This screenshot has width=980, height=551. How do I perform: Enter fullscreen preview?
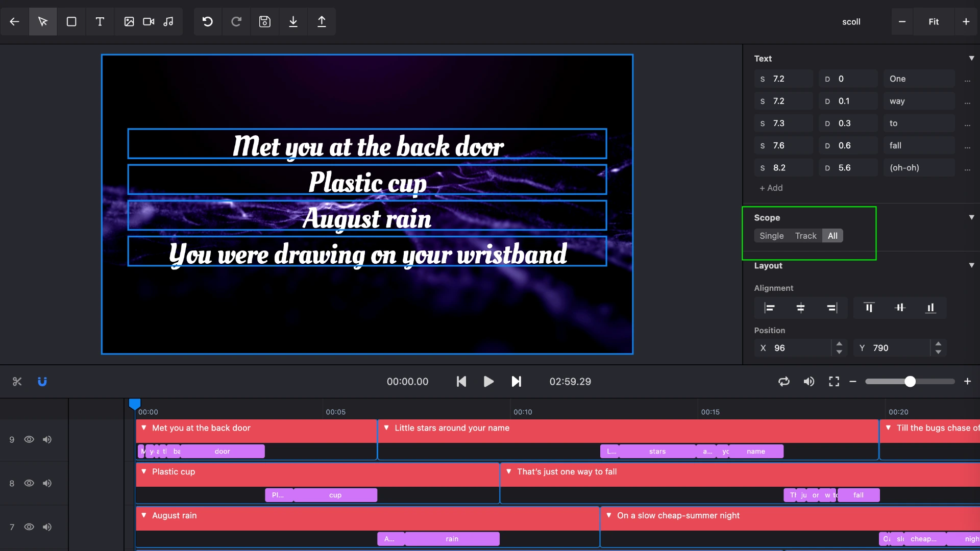834,382
